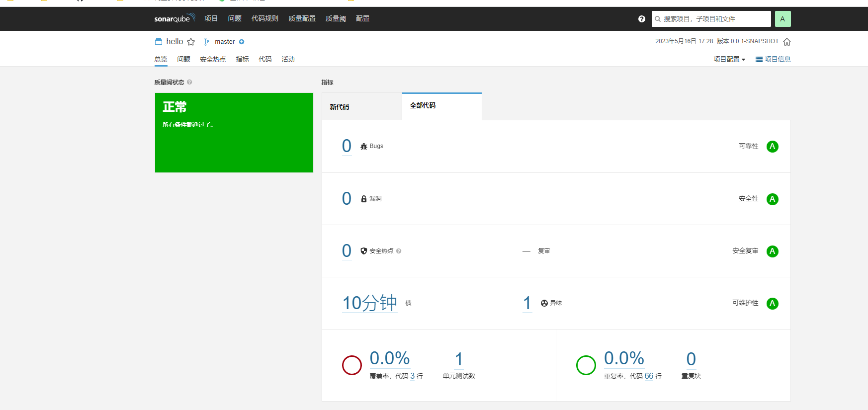Click the hello project name
This screenshot has width=868, height=410.
coord(174,42)
